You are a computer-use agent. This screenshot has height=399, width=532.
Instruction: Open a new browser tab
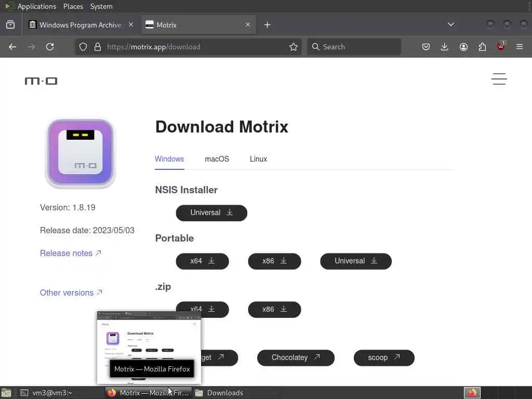coord(268,25)
